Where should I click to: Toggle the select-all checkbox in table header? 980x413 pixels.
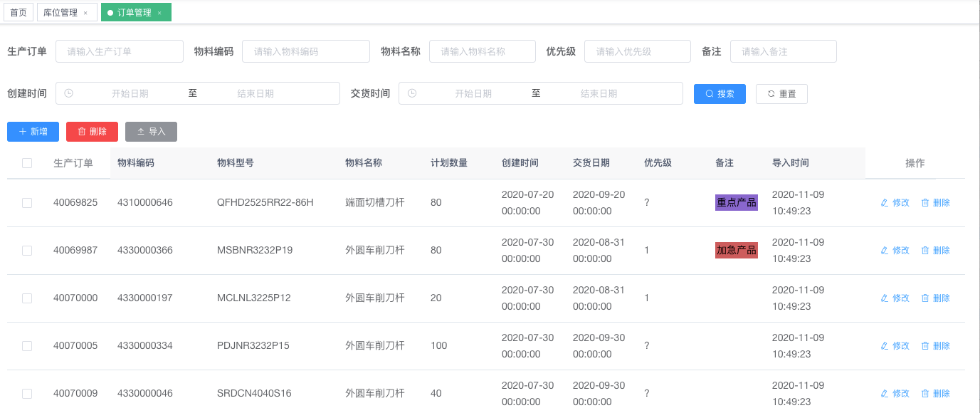coord(27,163)
